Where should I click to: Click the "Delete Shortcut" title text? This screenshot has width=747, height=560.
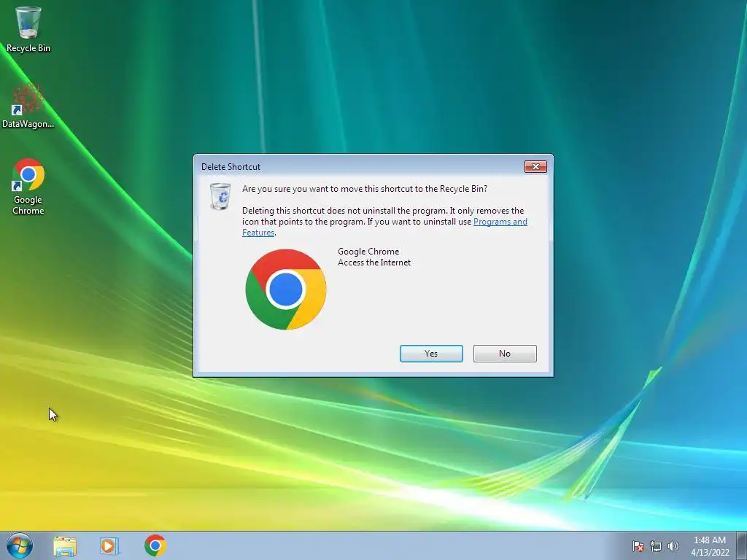tap(231, 167)
